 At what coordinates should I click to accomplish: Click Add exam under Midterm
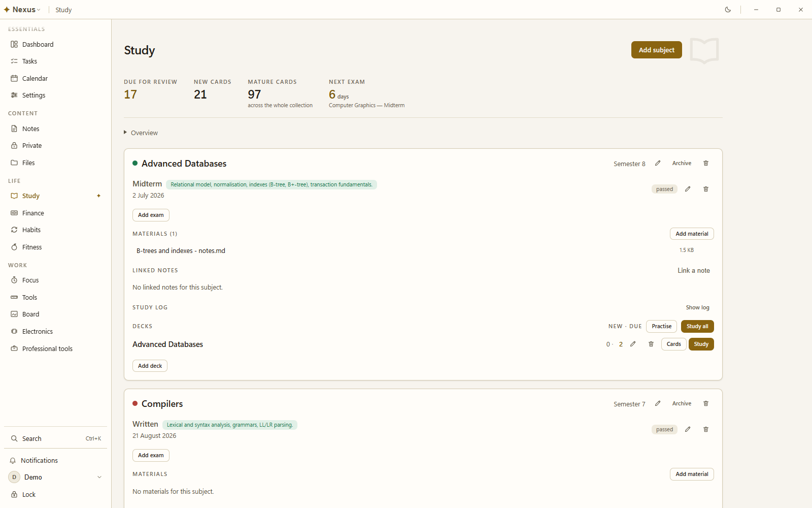pos(151,215)
